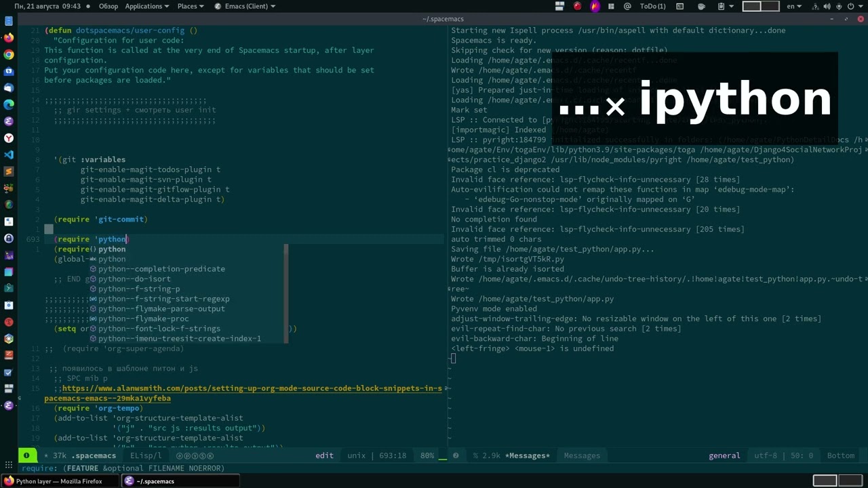This screenshot has width=868, height=488.
Task: Open the alanwsmith.com link in comment
Action: (243, 393)
